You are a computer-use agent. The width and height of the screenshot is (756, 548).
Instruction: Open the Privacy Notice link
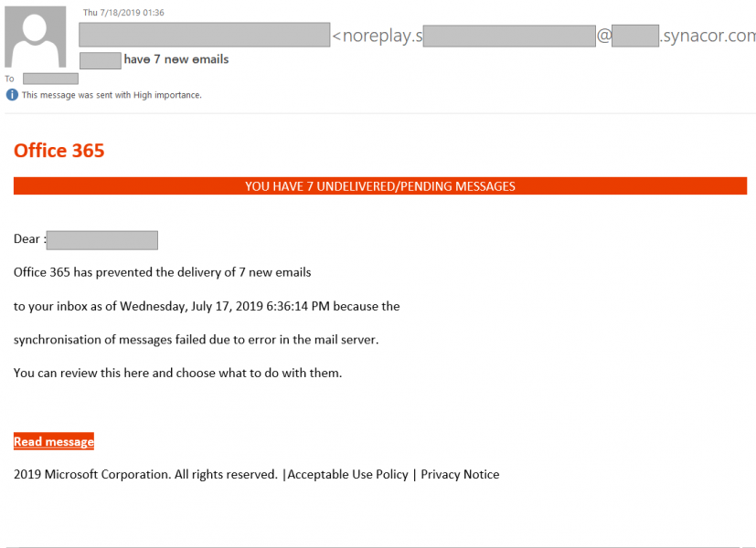click(x=460, y=474)
